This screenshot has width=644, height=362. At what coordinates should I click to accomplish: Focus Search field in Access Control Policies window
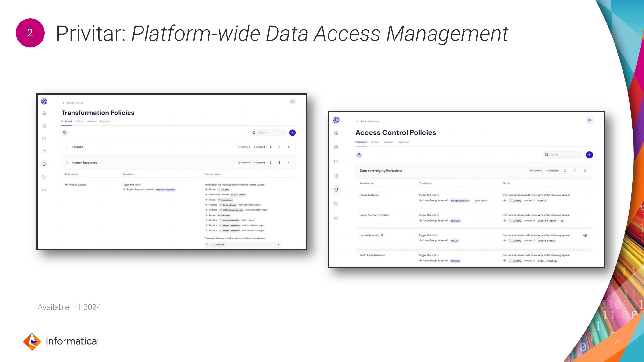[x=563, y=155]
